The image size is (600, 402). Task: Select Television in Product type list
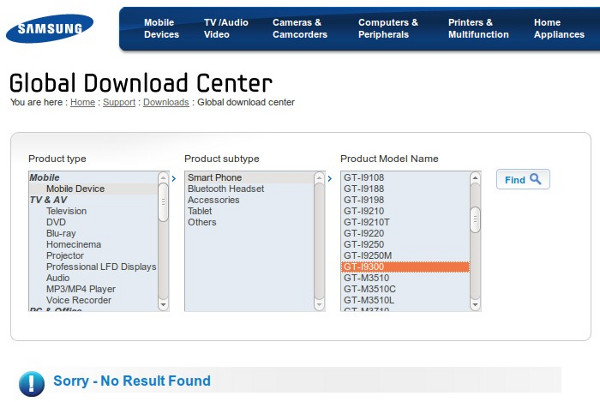tap(66, 211)
